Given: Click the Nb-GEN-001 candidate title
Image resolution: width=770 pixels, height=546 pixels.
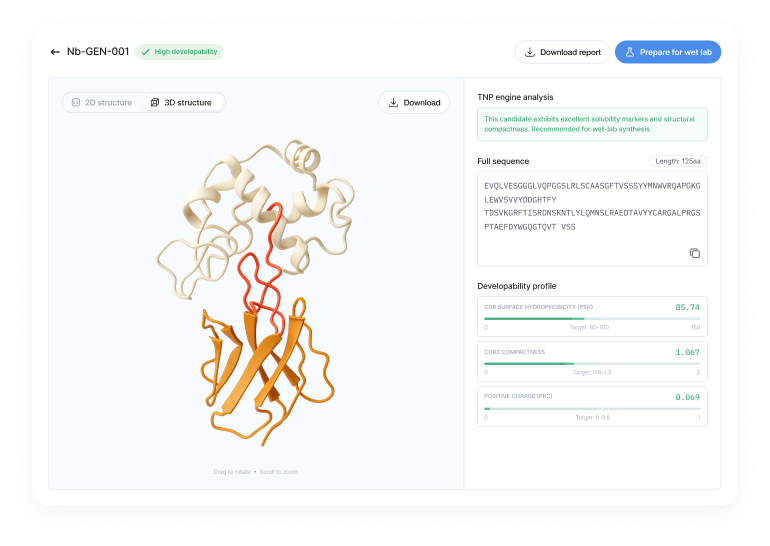Looking at the screenshot, I should (98, 52).
